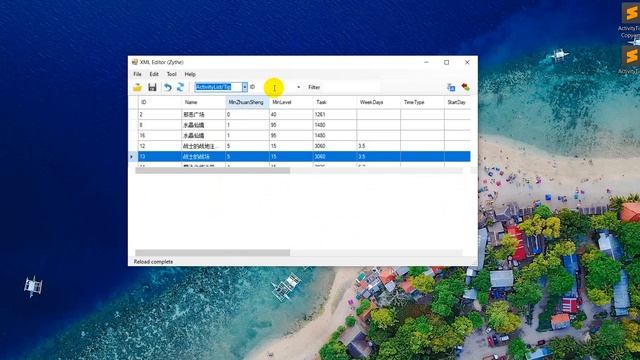Expand the ID column selector dropdown arrow
Image resolution: width=640 pixels, height=360 pixels.
(x=298, y=87)
